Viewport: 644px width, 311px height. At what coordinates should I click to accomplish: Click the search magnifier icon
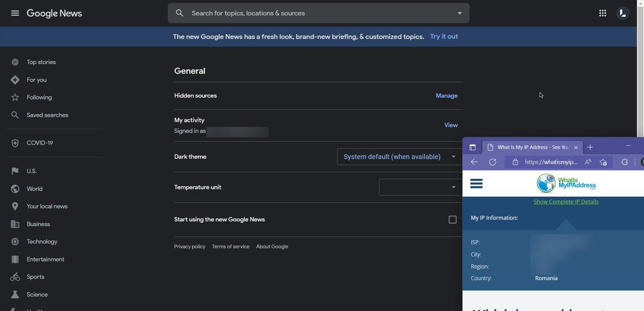pos(180,13)
